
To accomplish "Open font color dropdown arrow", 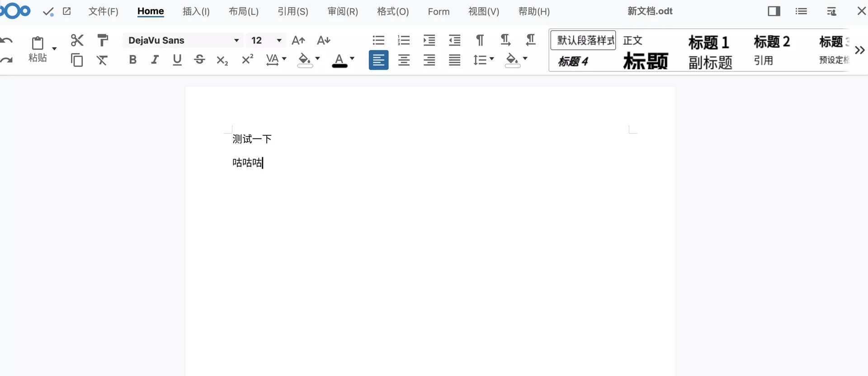I will coord(352,59).
